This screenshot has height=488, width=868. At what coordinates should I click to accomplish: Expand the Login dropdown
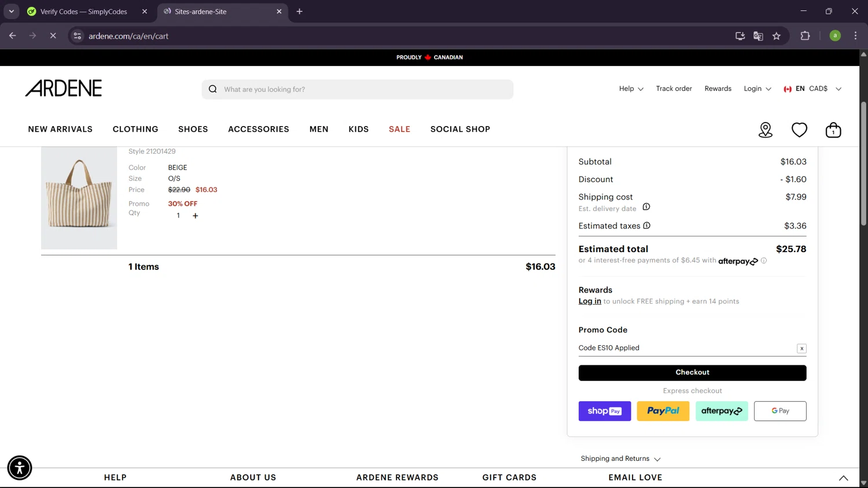click(757, 88)
